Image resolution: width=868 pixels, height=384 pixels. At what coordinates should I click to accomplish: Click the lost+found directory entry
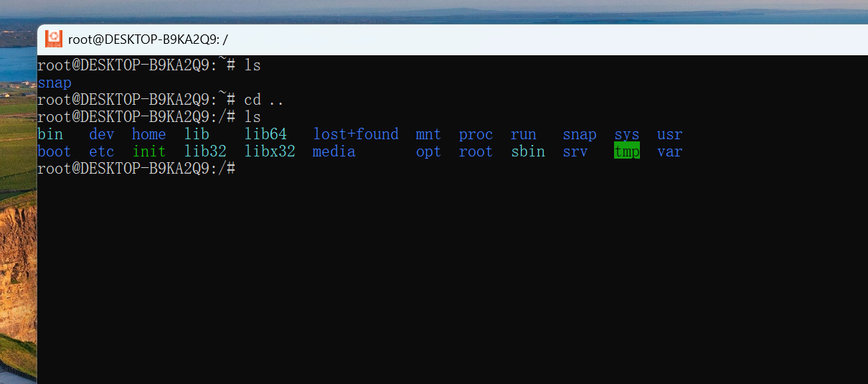point(356,134)
